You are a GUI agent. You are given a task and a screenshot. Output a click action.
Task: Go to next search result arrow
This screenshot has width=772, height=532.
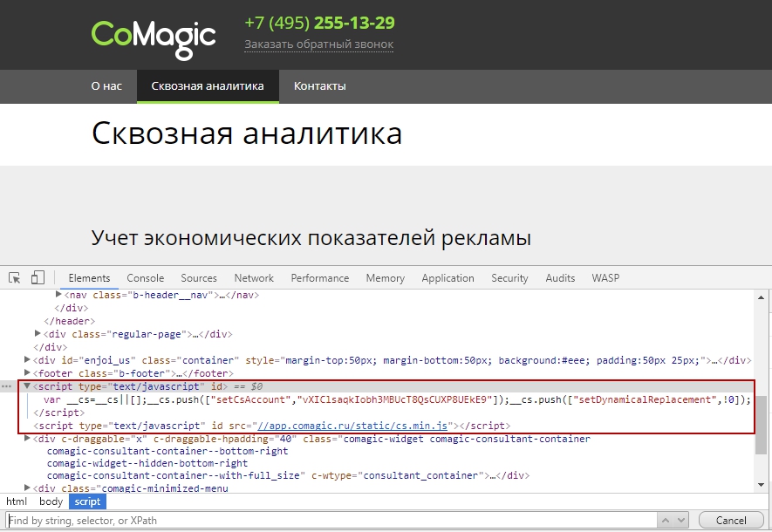tap(681, 520)
